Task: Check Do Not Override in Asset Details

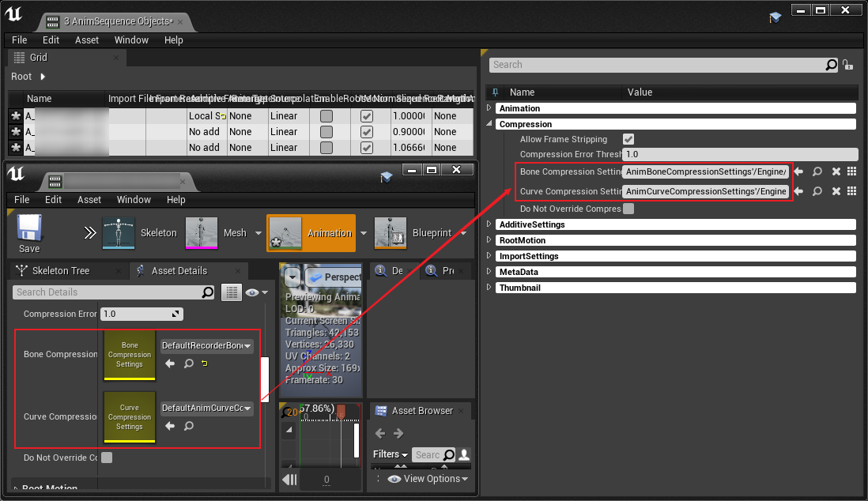Action: pyautogui.click(x=107, y=458)
